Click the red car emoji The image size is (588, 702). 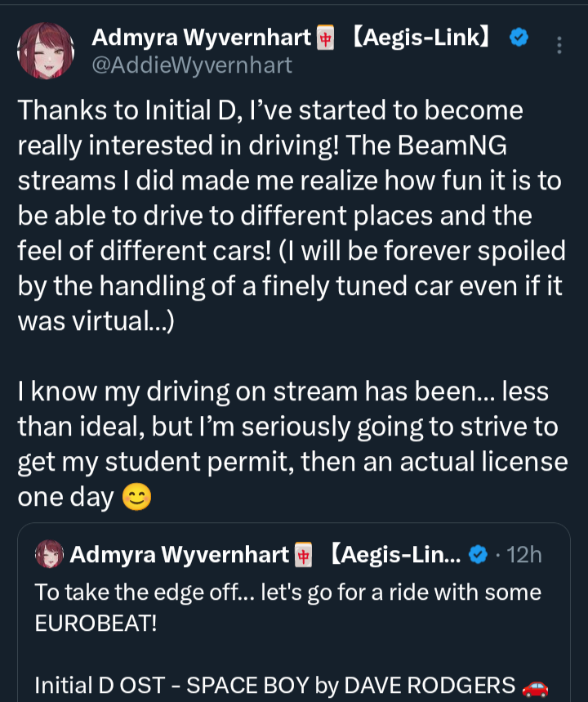[x=534, y=685]
